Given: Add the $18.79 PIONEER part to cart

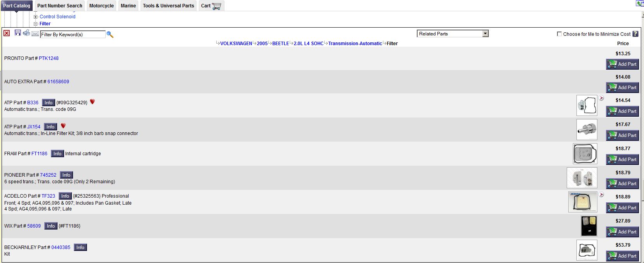Looking at the screenshot, I should click(x=622, y=184).
